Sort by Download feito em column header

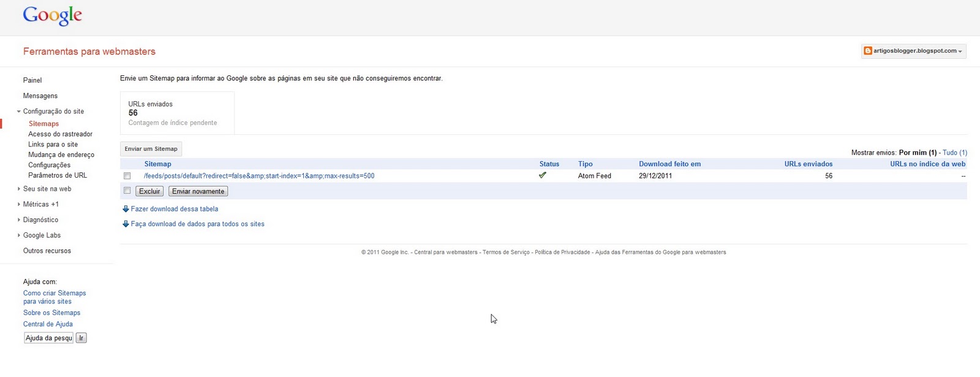click(669, 164)
